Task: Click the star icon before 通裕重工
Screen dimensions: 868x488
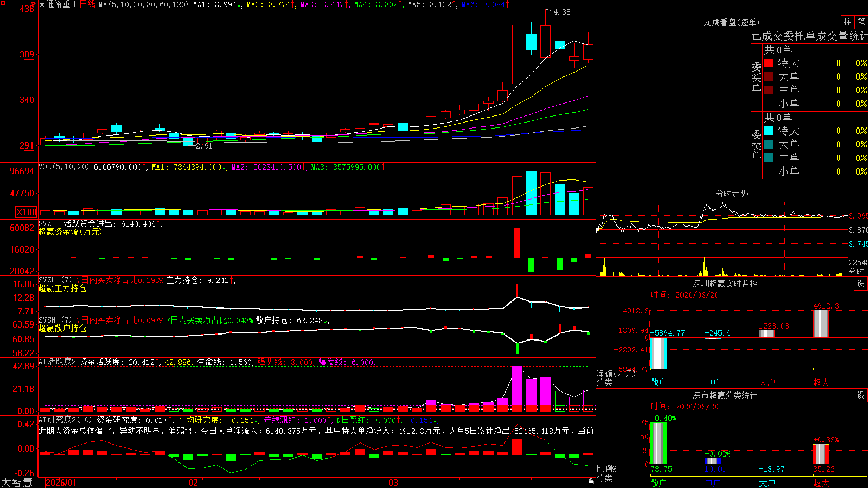Action: 42,4
